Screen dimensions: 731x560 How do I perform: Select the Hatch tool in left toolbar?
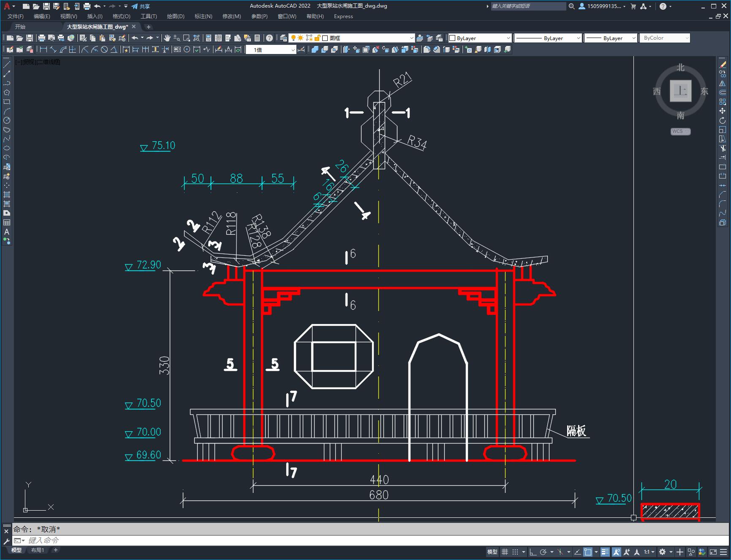click(x=7, y=195)
